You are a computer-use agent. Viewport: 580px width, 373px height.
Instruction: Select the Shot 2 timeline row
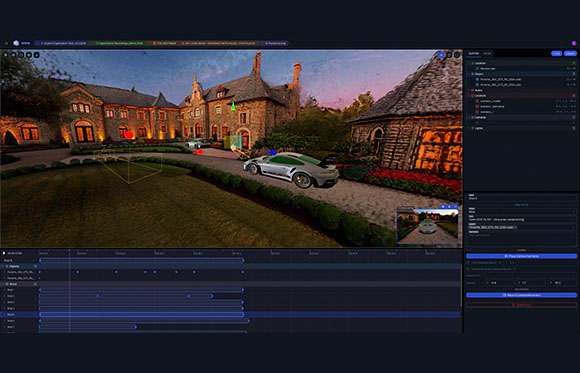(231, 296)
